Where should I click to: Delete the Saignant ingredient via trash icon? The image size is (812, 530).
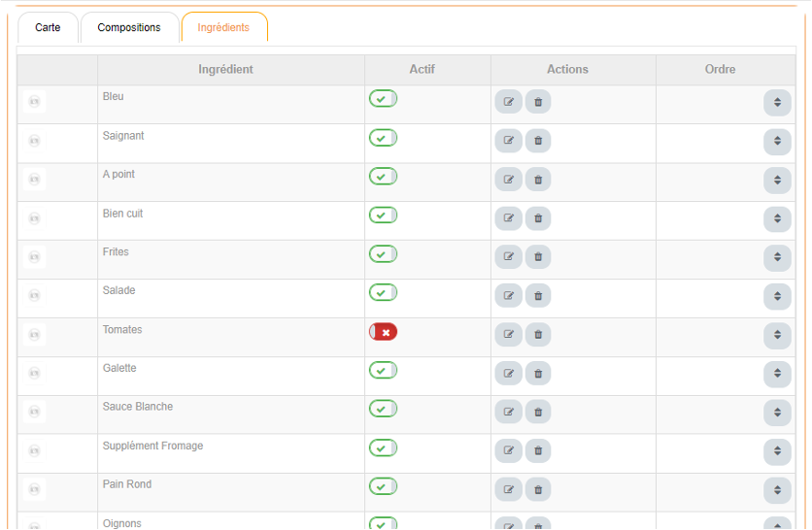538,141
